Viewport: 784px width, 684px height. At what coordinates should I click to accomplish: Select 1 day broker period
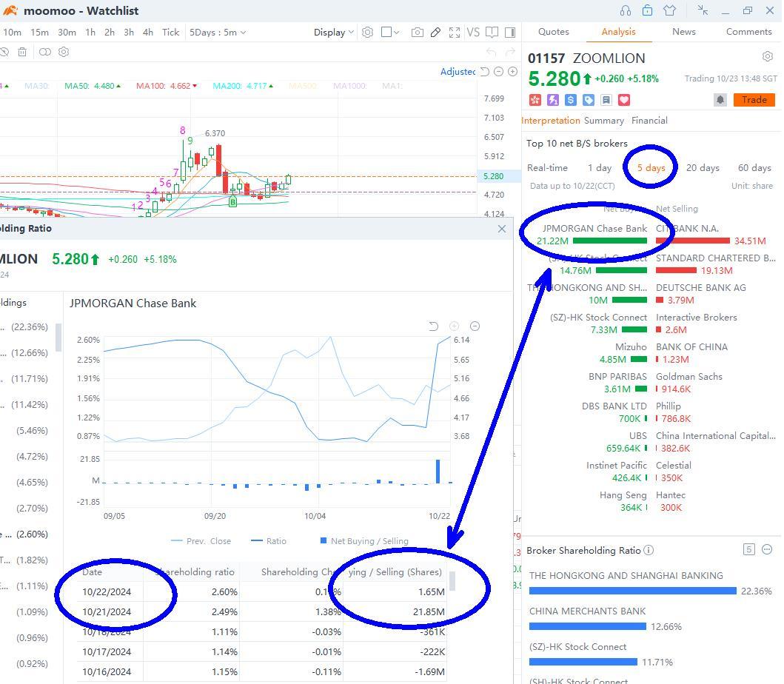(x=600, y=168)
